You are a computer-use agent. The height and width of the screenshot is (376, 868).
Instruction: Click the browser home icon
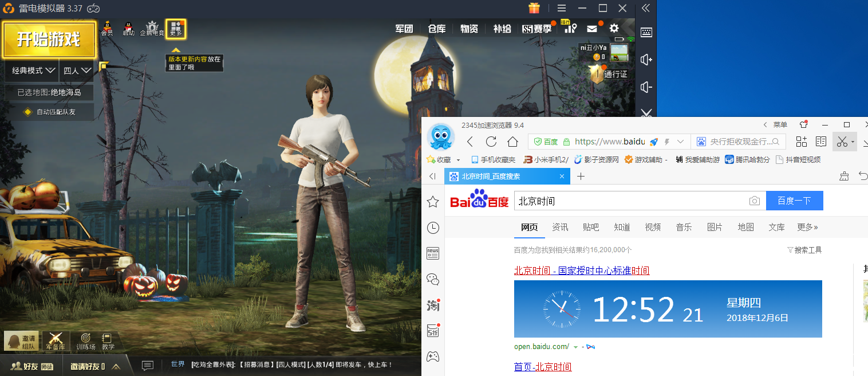tap(513, 142)
